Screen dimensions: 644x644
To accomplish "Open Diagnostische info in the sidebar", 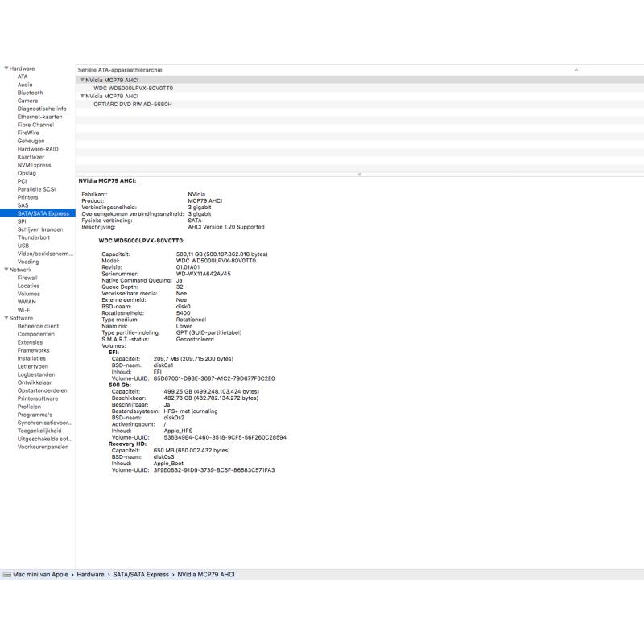I will pos(42,109).
